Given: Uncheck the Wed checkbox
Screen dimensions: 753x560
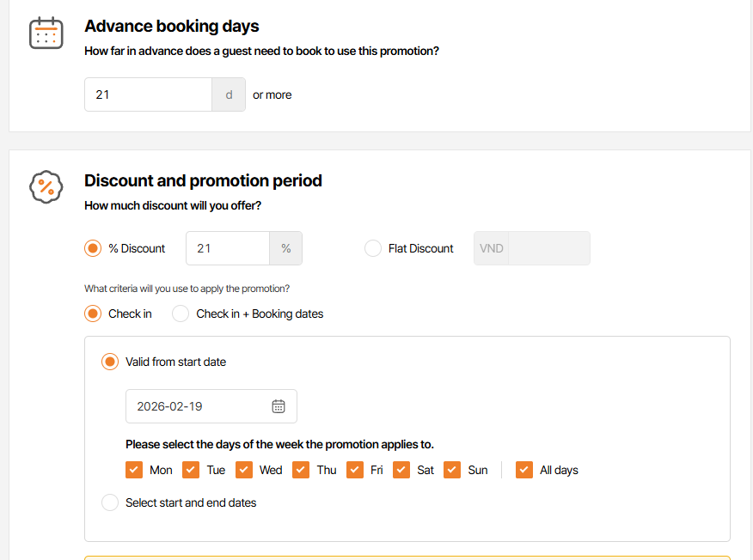Looking at the screenshot, I should click(x=244, y=470).
